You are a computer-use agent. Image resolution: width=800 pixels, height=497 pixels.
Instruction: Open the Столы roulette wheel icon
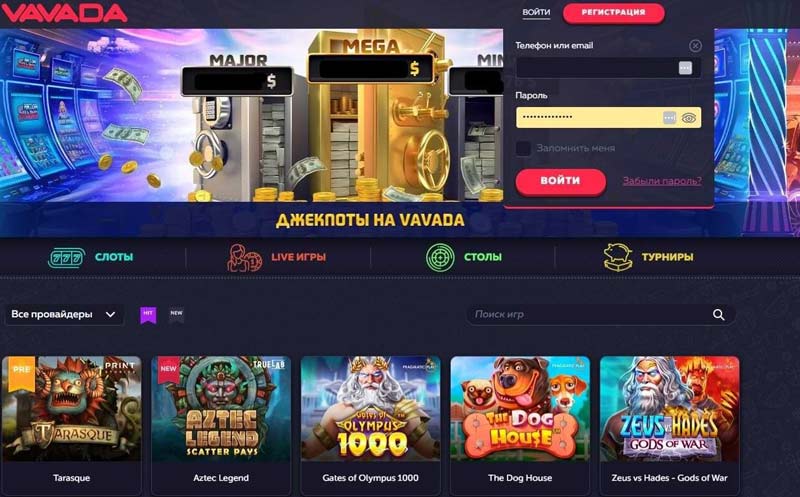440,257
